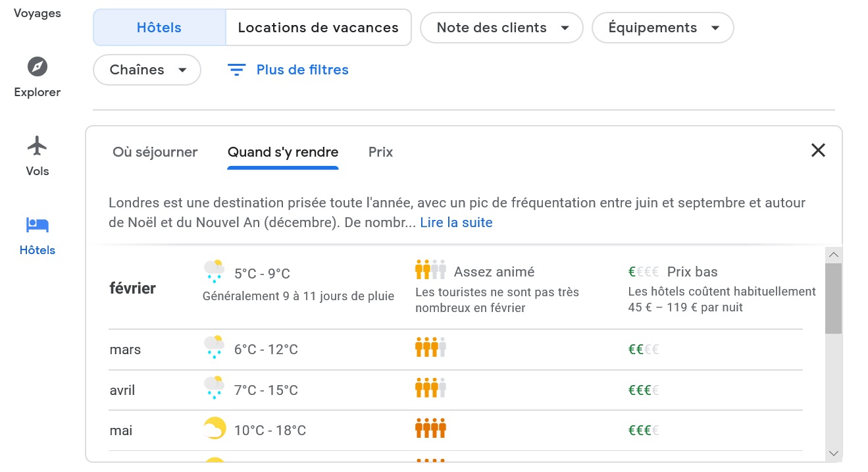Open the Prix tab
This screenshot has height=472, width=868.
pos(380,152)
